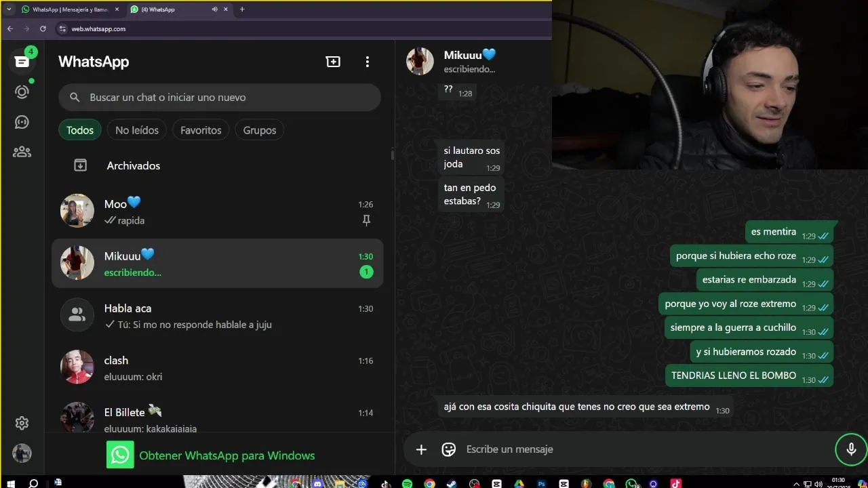The image size is (868, 488).
Task: Open the Mikuuu contact header avatar
Action: coord(420,62)
